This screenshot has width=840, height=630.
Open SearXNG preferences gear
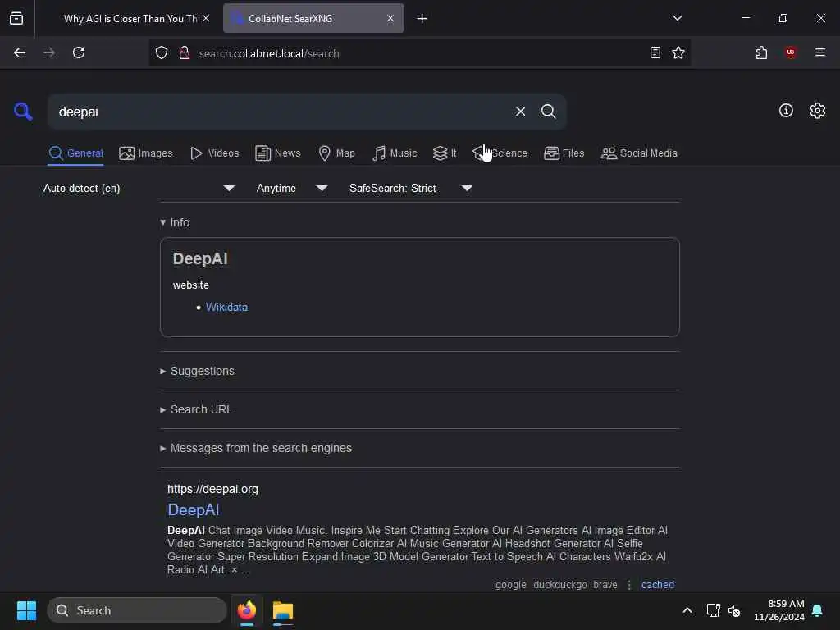tap(817, 111)
